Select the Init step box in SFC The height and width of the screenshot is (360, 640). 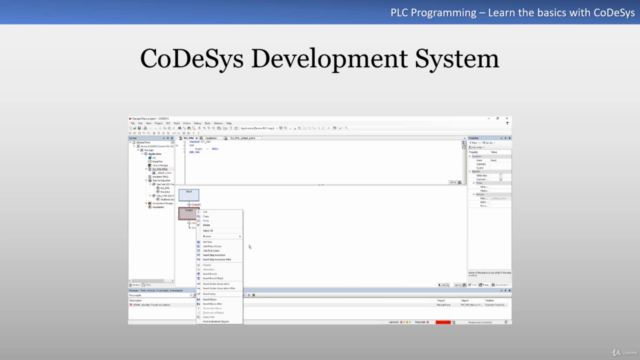coord(189,195)
